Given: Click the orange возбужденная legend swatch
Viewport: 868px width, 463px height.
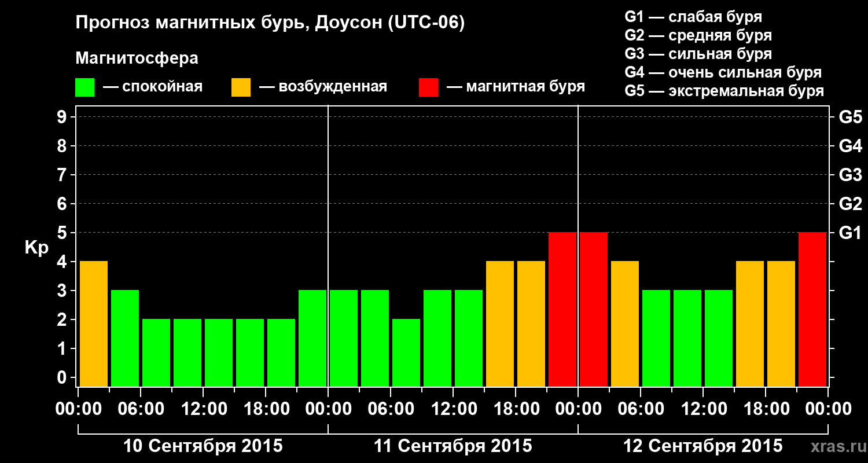Looking at the screenshot, I should (x=241, y=87).
